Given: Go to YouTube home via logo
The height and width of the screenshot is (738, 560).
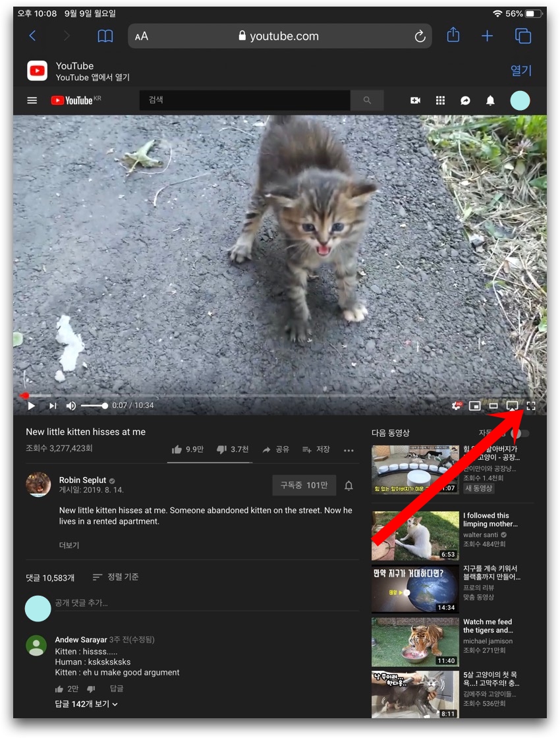Looking at the screenshot, I should point(76,100).
